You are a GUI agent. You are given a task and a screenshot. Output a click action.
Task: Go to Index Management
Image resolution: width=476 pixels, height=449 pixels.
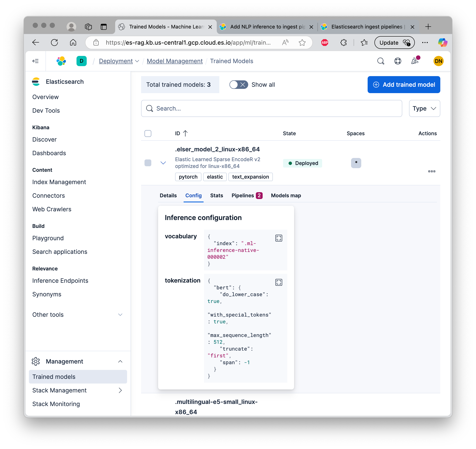click(59, 182)
